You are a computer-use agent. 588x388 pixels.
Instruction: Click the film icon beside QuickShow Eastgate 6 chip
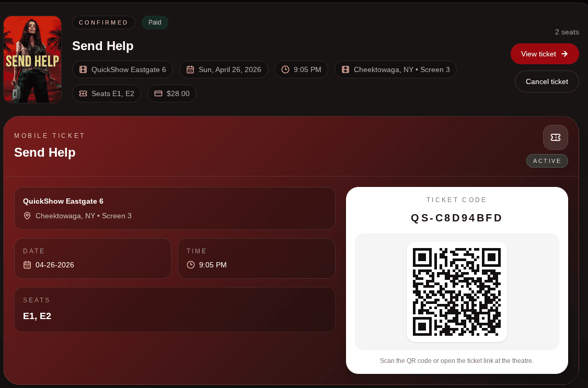click(x=83, y=69)
